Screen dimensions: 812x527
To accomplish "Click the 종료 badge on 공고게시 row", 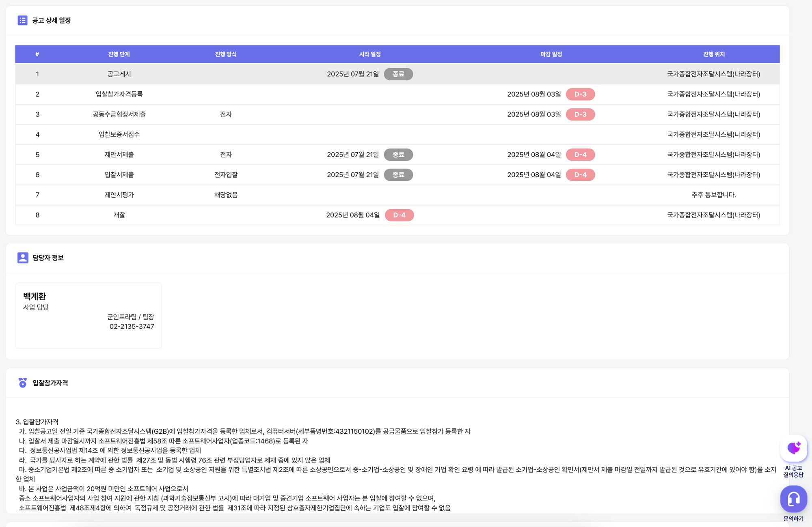I will tap(398, 74).
